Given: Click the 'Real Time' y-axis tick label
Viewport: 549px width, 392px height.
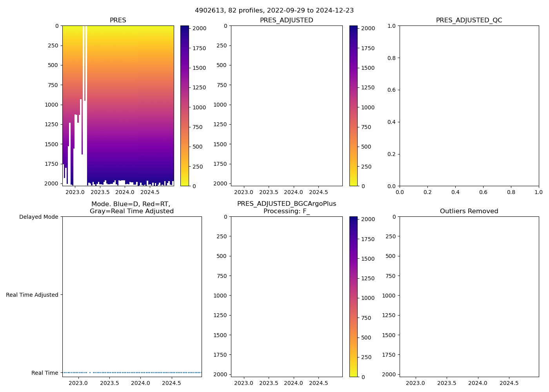Looking at the screenshot, I should pos(45,373).
